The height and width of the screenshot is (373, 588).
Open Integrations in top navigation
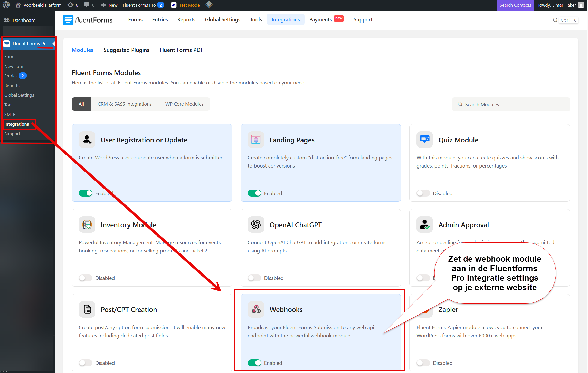286,19
